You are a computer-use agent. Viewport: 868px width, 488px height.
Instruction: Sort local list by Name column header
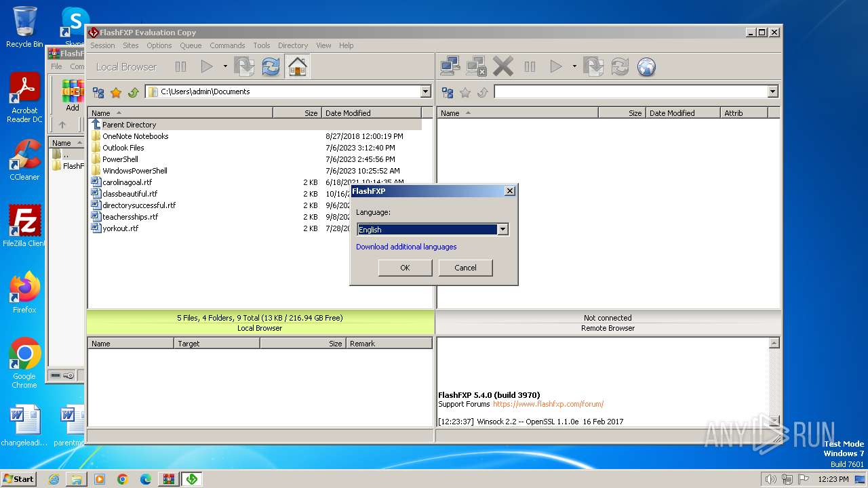click(x=180, y=113)
